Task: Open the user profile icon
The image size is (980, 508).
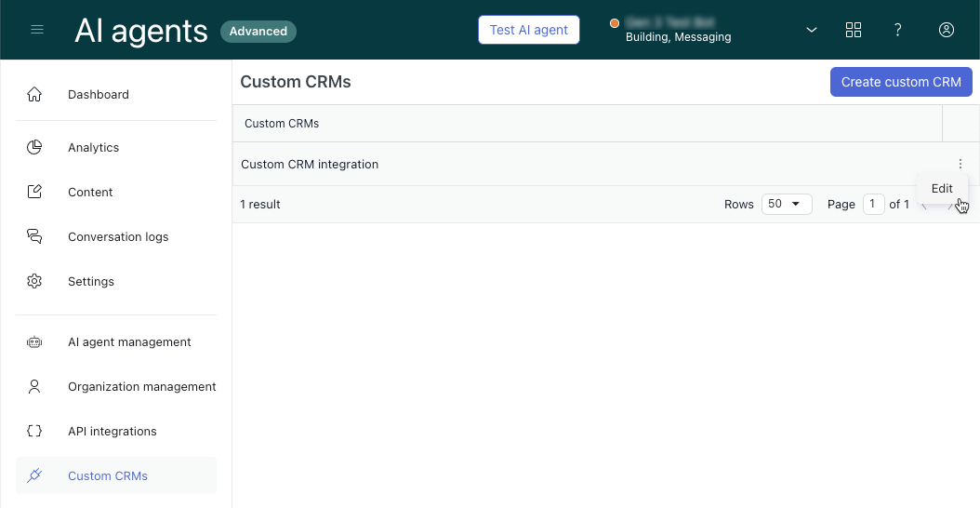Action: point(947,30)
